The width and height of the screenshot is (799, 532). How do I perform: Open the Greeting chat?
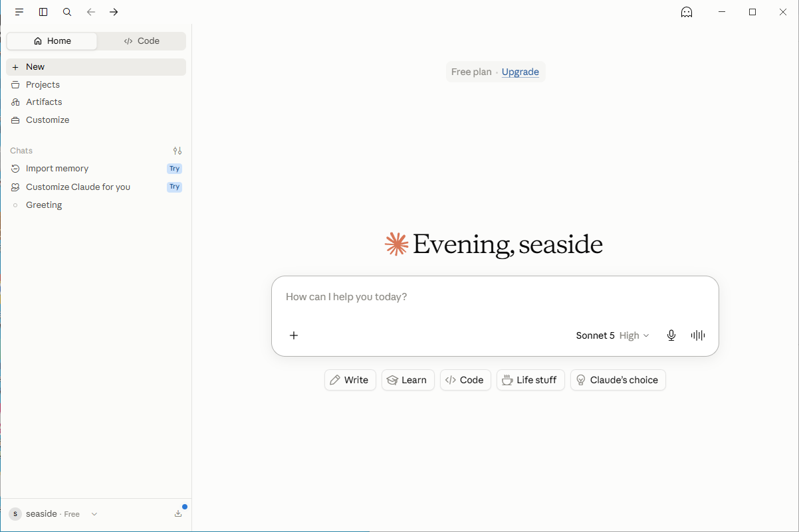(x=96, y=205)
